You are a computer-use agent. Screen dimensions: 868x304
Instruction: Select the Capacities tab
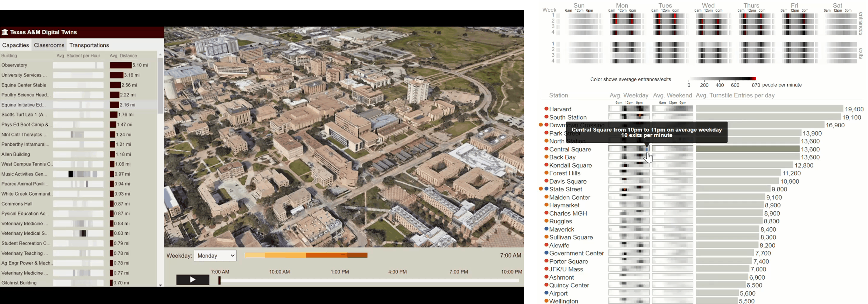pos(15,45)
